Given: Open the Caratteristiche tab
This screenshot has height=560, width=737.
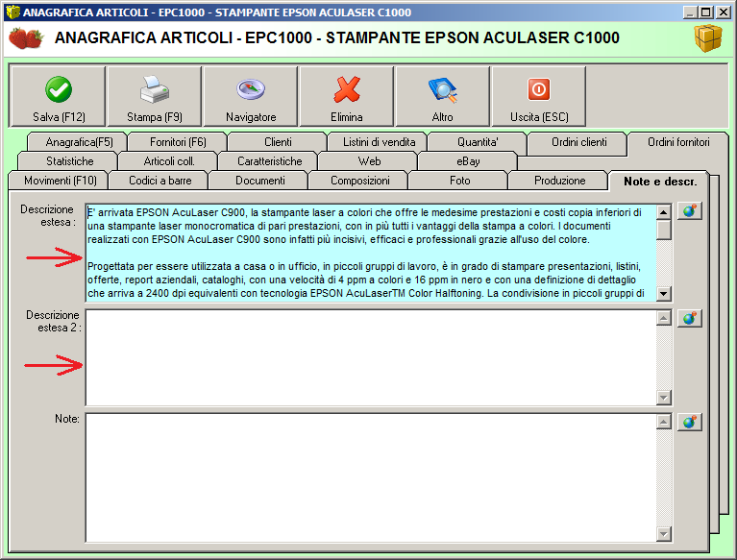Looking at the screenshot, I should [x=269, y=161].
